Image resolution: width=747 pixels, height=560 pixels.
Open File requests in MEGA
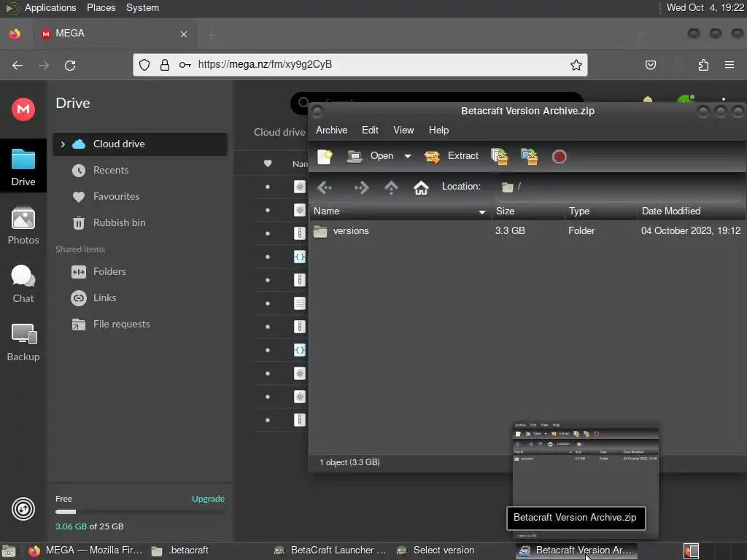[122, 324]
